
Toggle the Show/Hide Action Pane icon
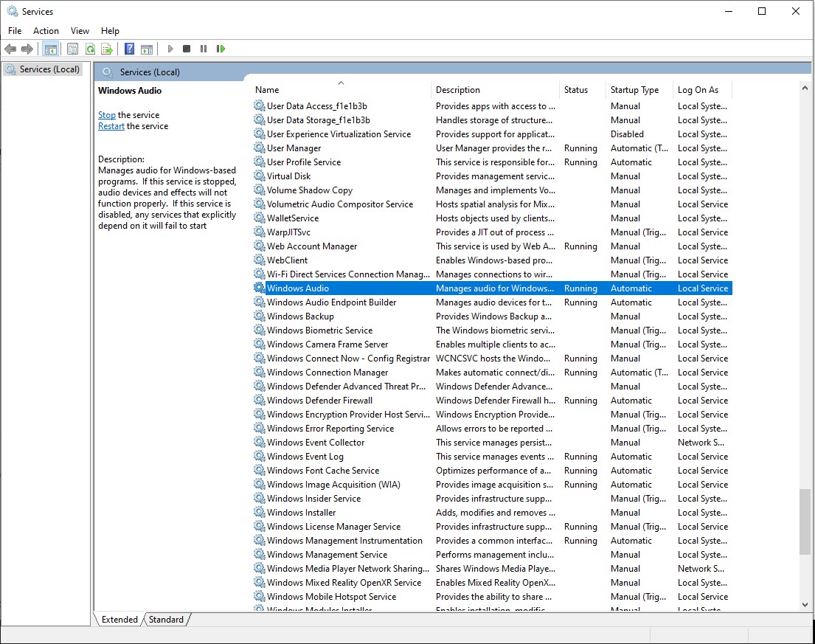pos(147,49)
